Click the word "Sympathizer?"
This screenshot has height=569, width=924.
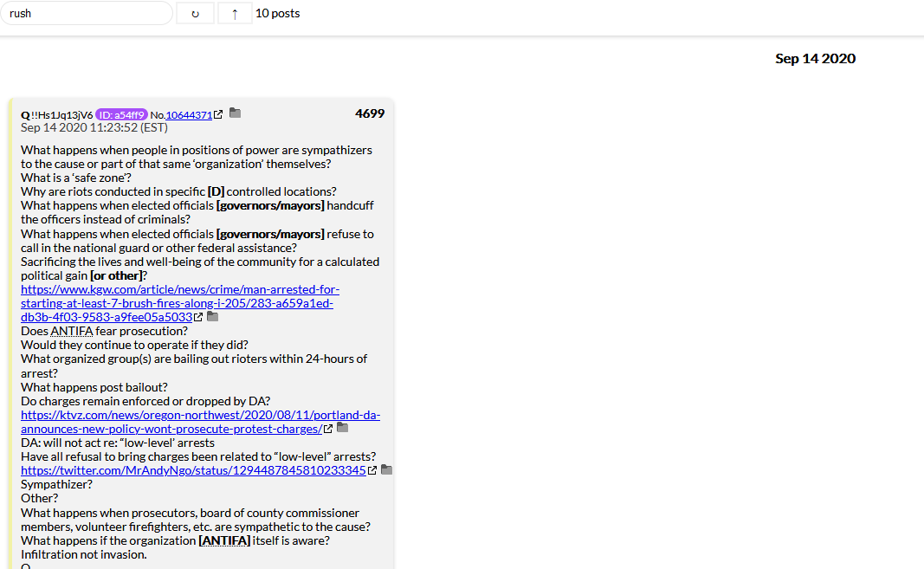pyautogui.click(x=56, y=485)
